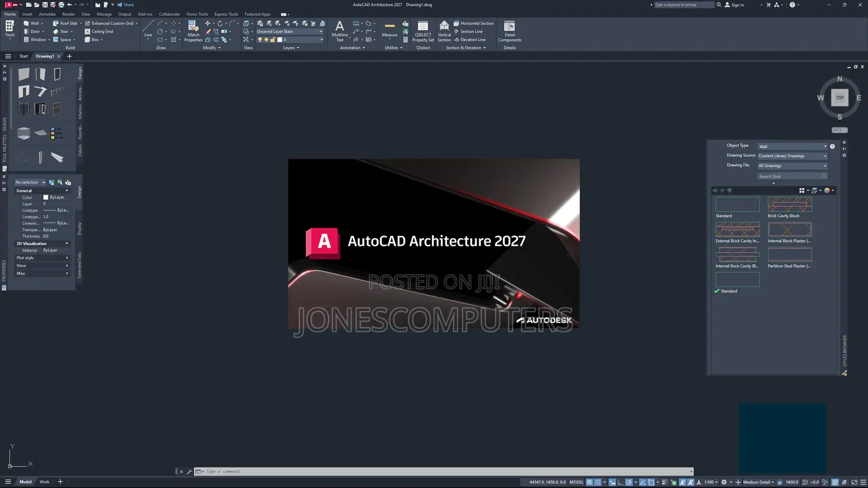Activate Enhanced Custom Grid tool
The width and height of the screenshot is (868, 488).
pyautogui.click(x=108, y=23)
